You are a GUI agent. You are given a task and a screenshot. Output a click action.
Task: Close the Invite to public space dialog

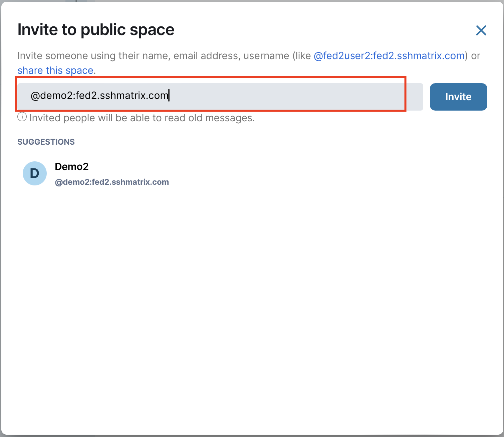pyautogui.click(x=481, y=30)
